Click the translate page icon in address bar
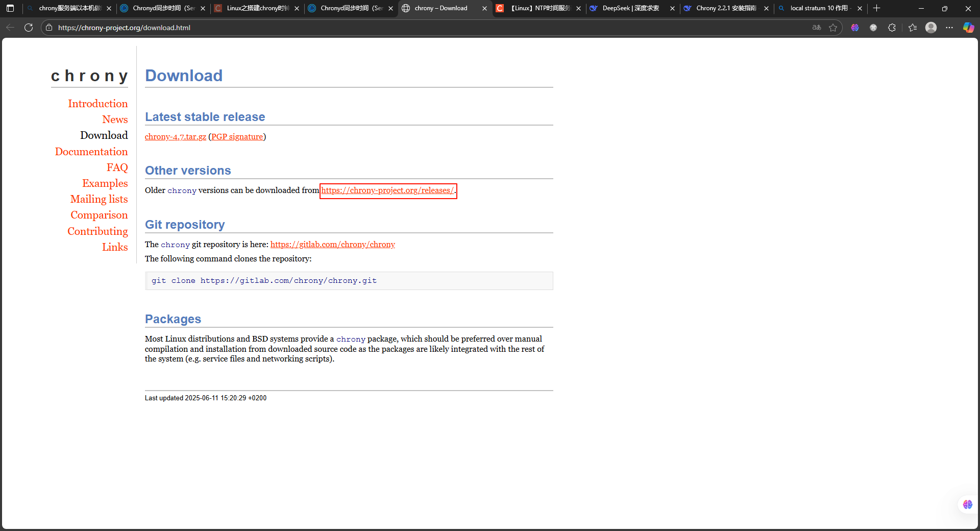Viewport: 980px width, 531px height. (x=817, y=28)
